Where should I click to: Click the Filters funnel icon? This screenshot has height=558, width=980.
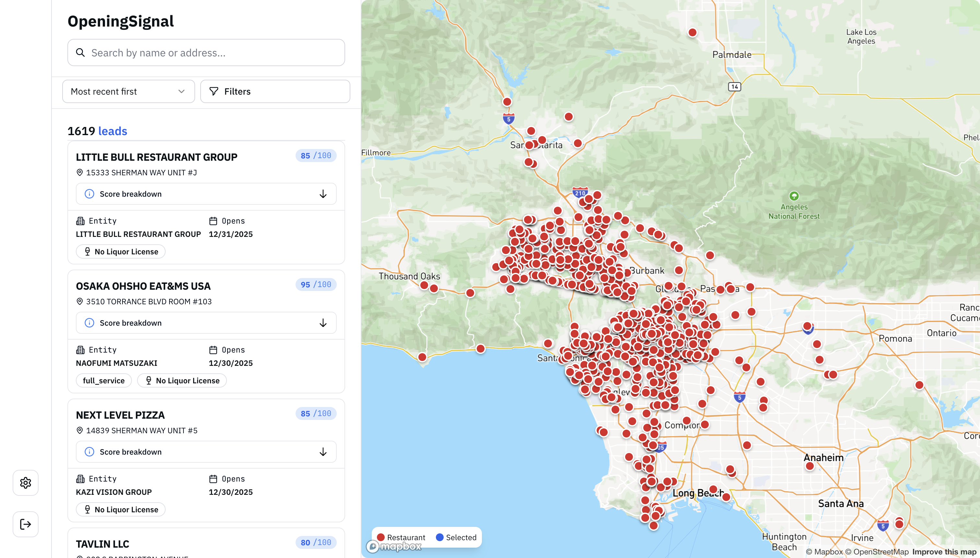214,91
